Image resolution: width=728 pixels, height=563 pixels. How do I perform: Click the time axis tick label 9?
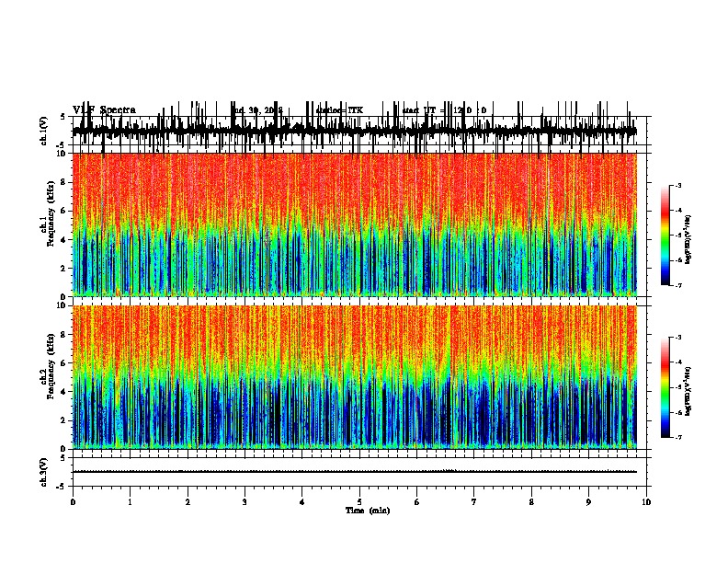pyautogui.click(x=588, y=502)
